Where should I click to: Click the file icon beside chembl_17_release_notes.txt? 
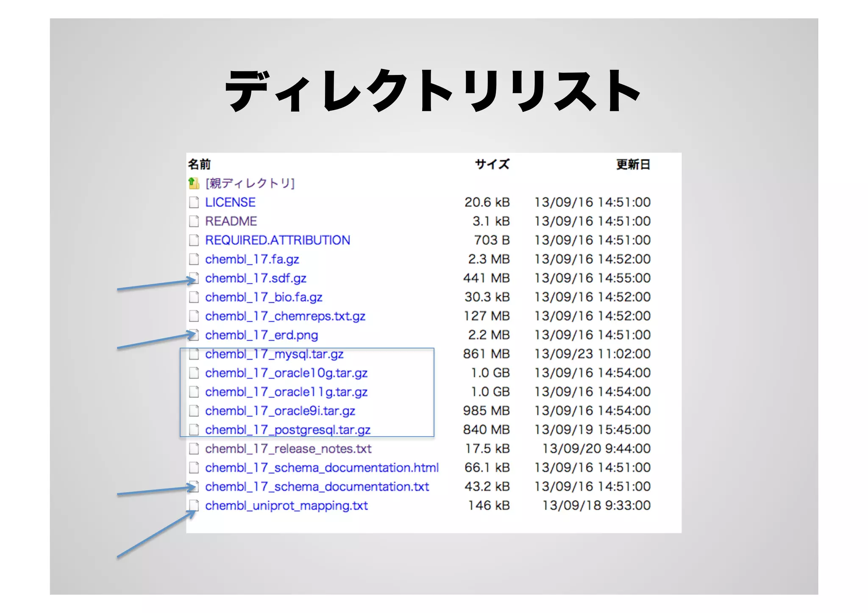click(194, 449)
